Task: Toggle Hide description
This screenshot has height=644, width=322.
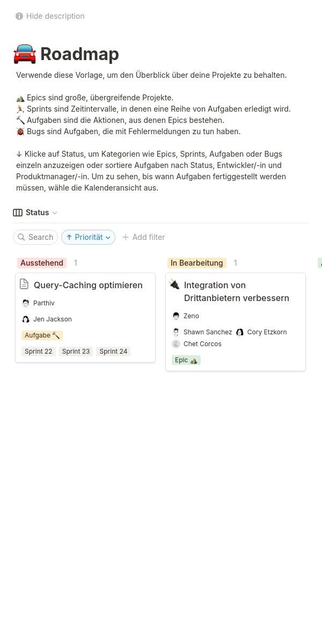Action: [55, 16]
